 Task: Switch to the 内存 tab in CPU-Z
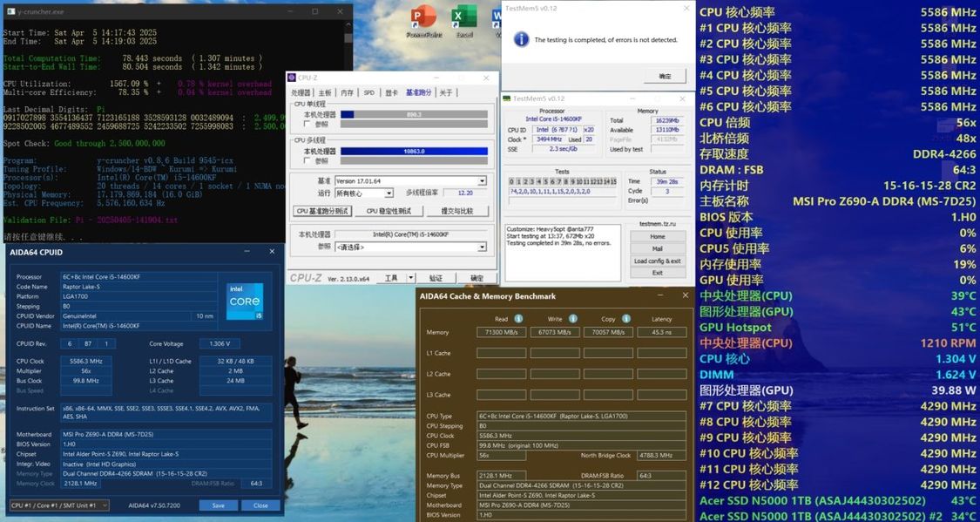(x=347, y=92)
